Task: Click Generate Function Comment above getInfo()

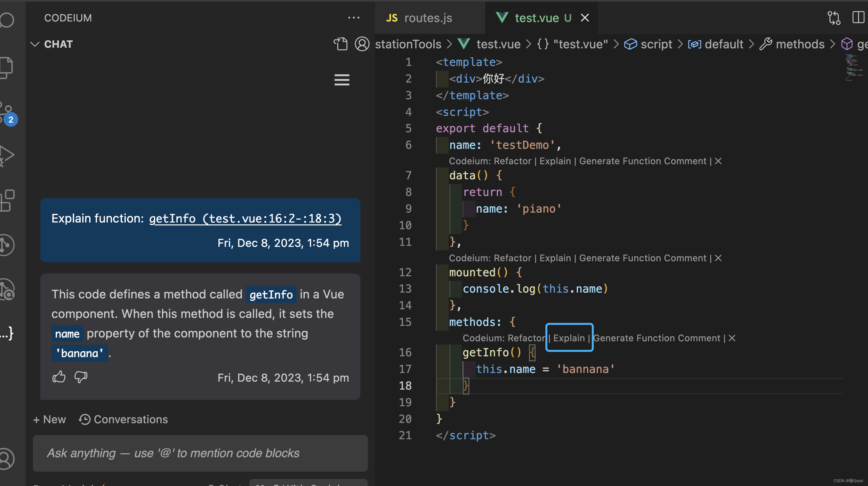Action: click(656, 338)
